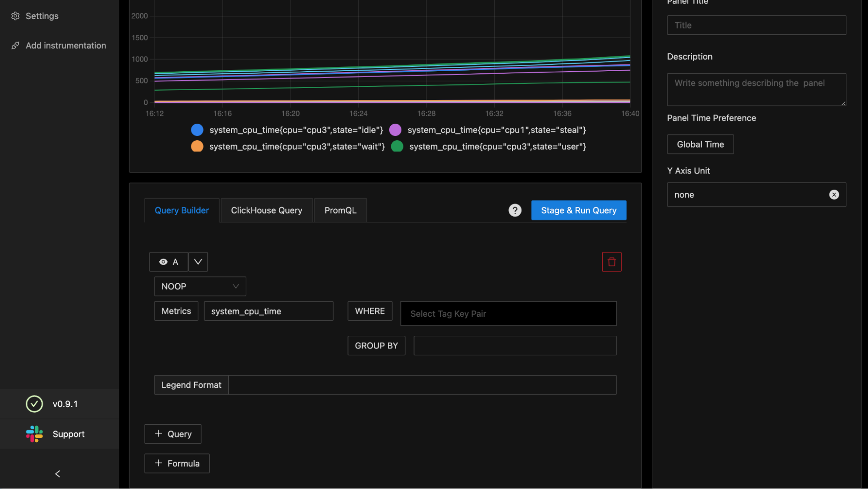Toggle green cpu3 user legend swatch

[397, 146]
